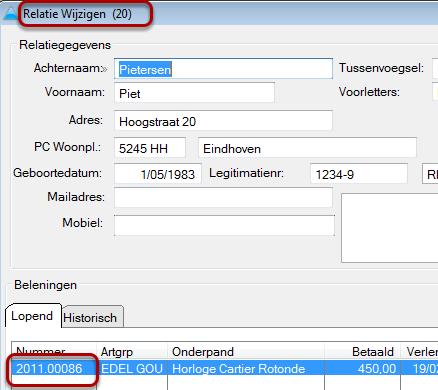Sort by the Artgrp column header
This screenshot has height=390, width=438.
click(x=132, y=351)
